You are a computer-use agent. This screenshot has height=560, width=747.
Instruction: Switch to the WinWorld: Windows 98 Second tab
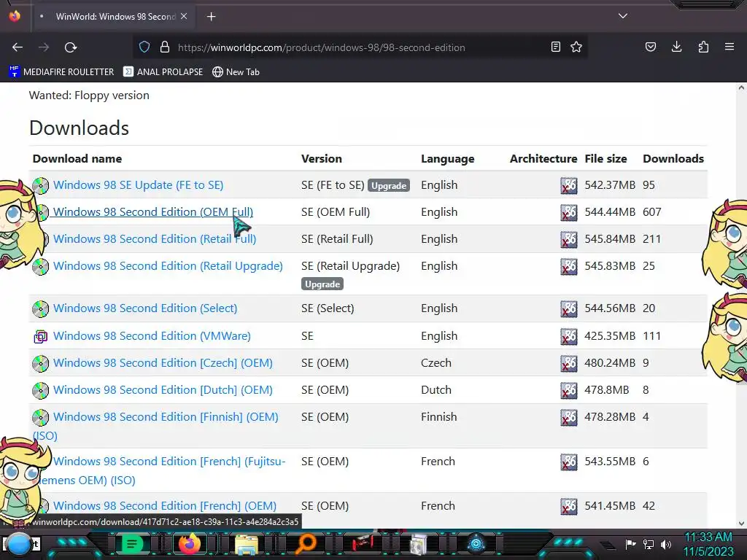(x=115, y=16)
